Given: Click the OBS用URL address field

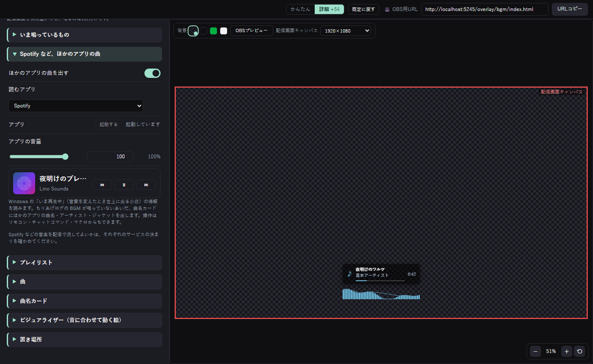Looking at the screenshot, I should (x=485, y=9).
